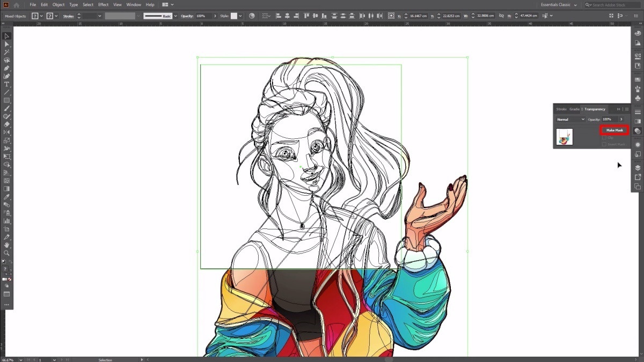Click the Make Mask button
644x362 pixels.
click(x=614, y=130)
